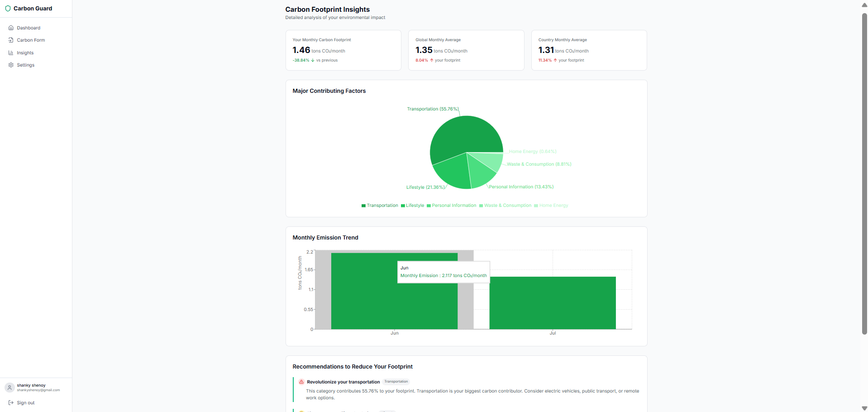Screen dimensions: 868x412
Task: Click the "1.46" monthly footprint value
Action: pos(301,50)
